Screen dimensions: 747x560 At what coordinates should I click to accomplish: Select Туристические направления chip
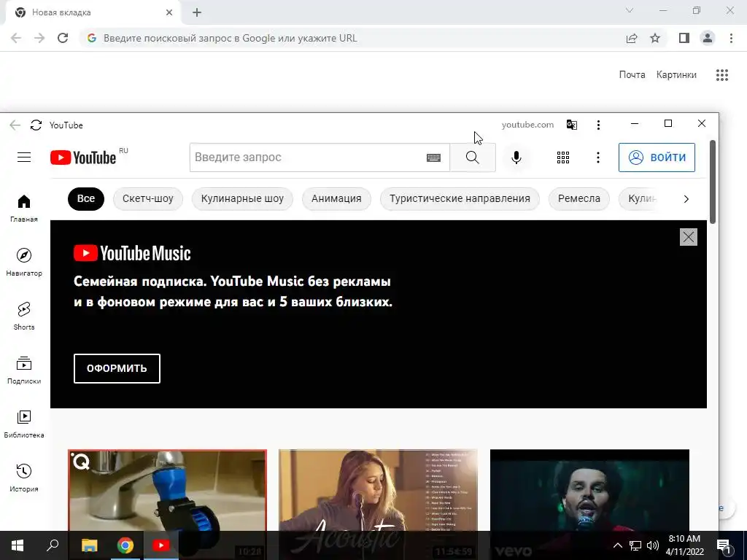pos(460,198)
